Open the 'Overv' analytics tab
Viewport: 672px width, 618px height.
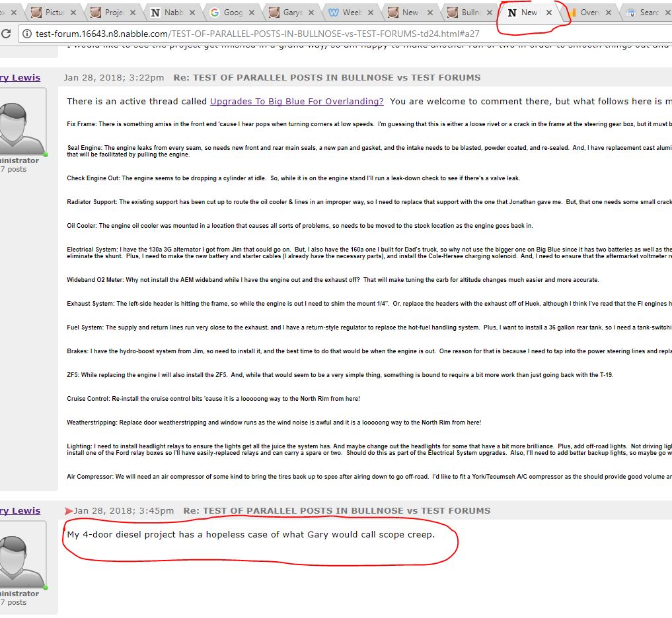[588, 13]
